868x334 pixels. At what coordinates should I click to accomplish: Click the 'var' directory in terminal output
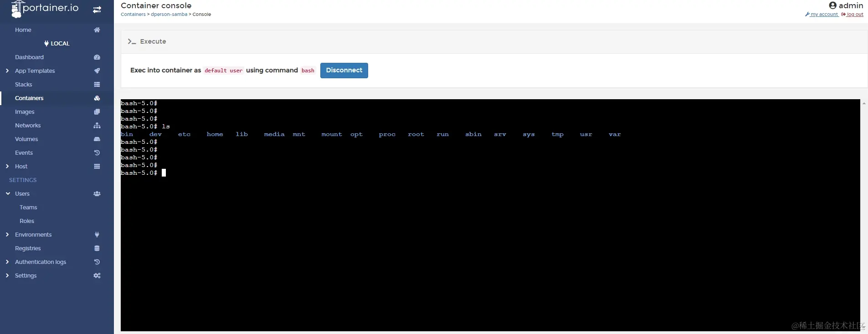(615, 134)
